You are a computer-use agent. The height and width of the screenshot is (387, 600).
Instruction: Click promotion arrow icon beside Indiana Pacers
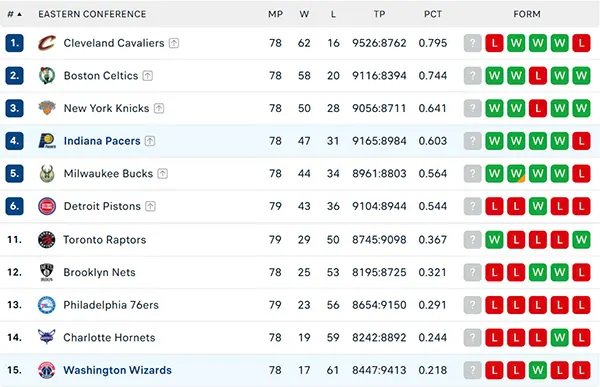150,141
